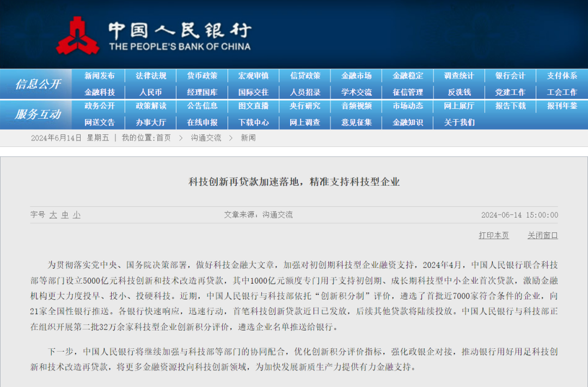Open the 新闻发布 menu item
588x387 pixels.
(x=100, y=76)
